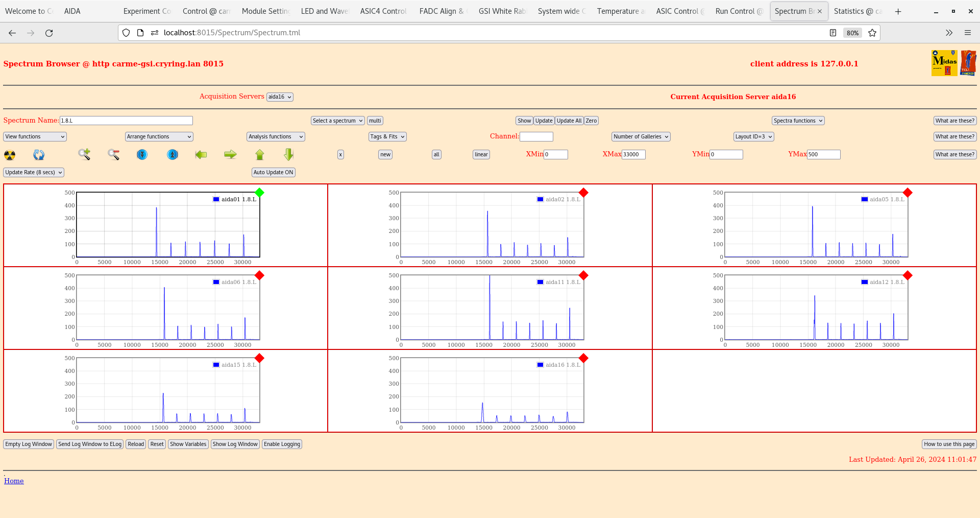Switch to the Run Control browser tab

tap(738, 11)
